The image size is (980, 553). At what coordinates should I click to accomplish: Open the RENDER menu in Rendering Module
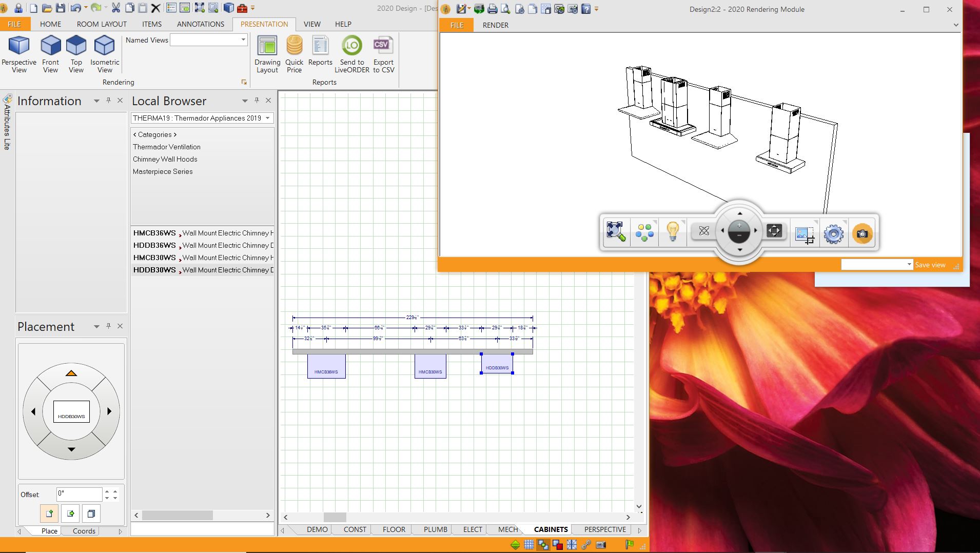pyautogui.click(x=495, y=25)
